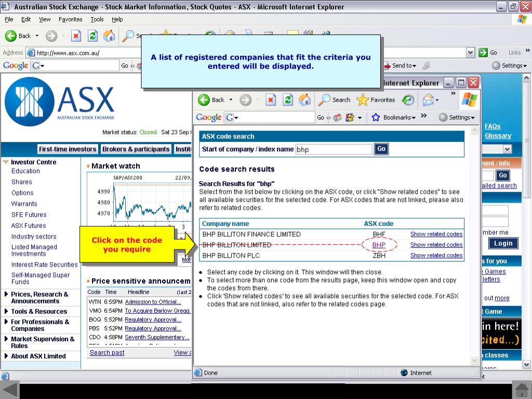Click the Login button
The width and height of the screenshot is (532, 399).
pyautogui.click(x=503, y=243)
